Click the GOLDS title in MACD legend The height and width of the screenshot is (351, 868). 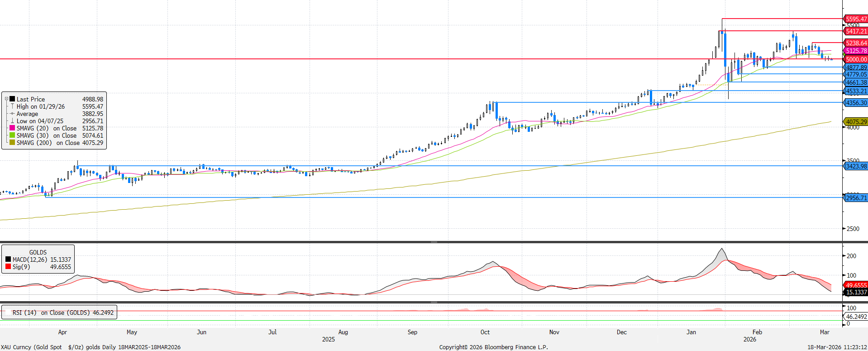click(x=38, y=252)
